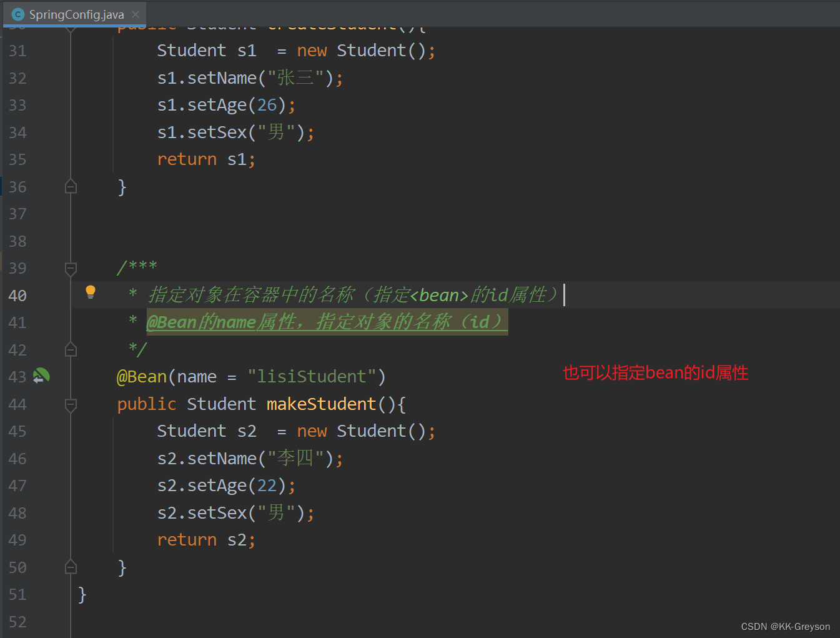Click the Spring bean gutter icon on line 43

click(41, 376)
